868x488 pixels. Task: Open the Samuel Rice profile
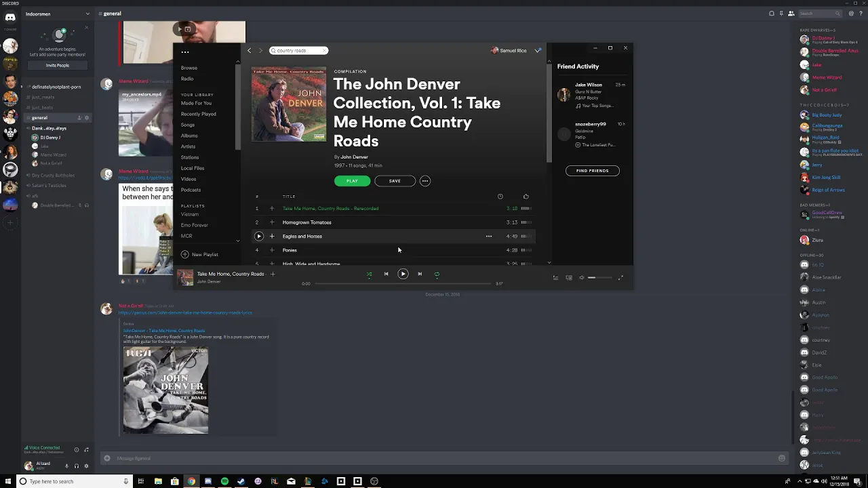tap(509, 50)
